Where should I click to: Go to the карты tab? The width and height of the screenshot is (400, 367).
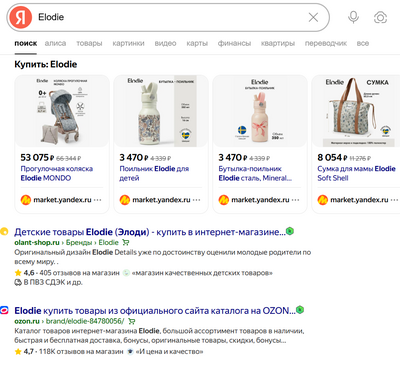click(197, 43)
